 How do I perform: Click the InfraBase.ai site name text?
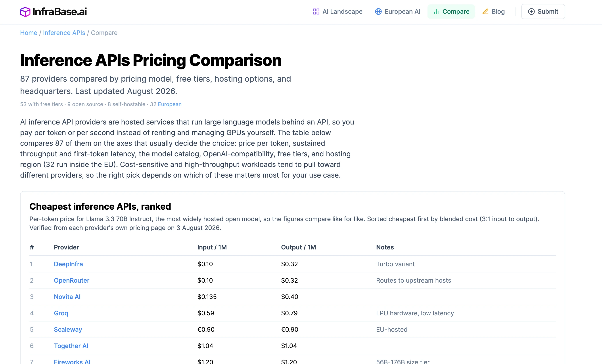[60, 12]
